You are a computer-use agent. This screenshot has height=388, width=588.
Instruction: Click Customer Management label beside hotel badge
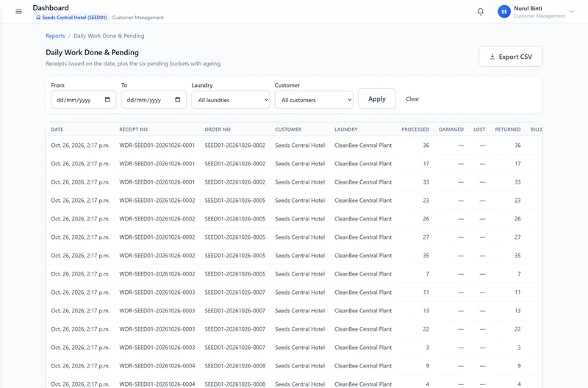[137, 18]
